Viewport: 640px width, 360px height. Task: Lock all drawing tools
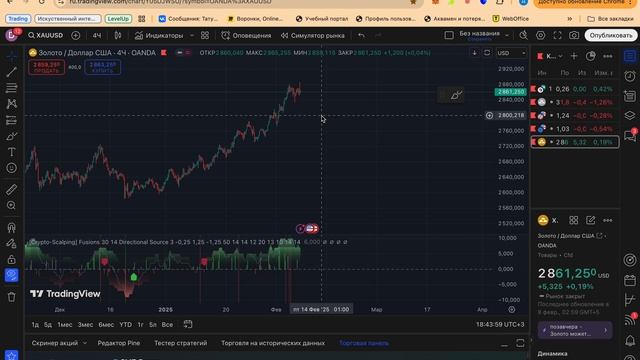click(11, 259)
